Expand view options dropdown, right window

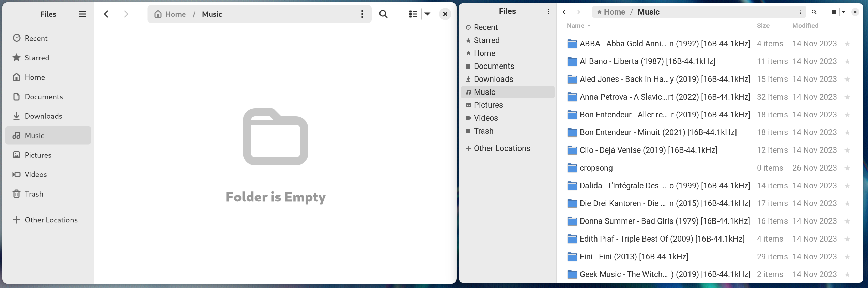(843, 12)
